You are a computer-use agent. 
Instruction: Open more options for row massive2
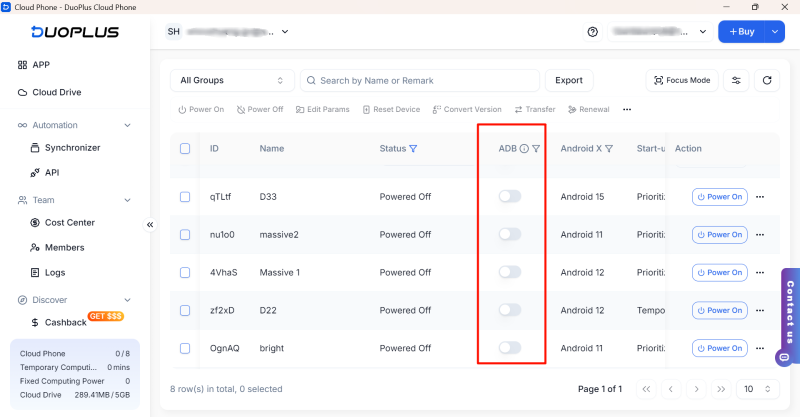760,235
